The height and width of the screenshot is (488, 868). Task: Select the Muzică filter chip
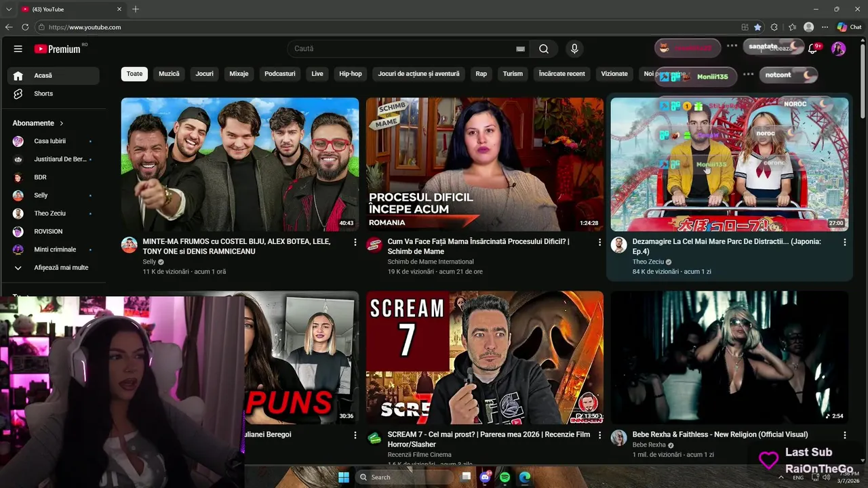[169, 74]
